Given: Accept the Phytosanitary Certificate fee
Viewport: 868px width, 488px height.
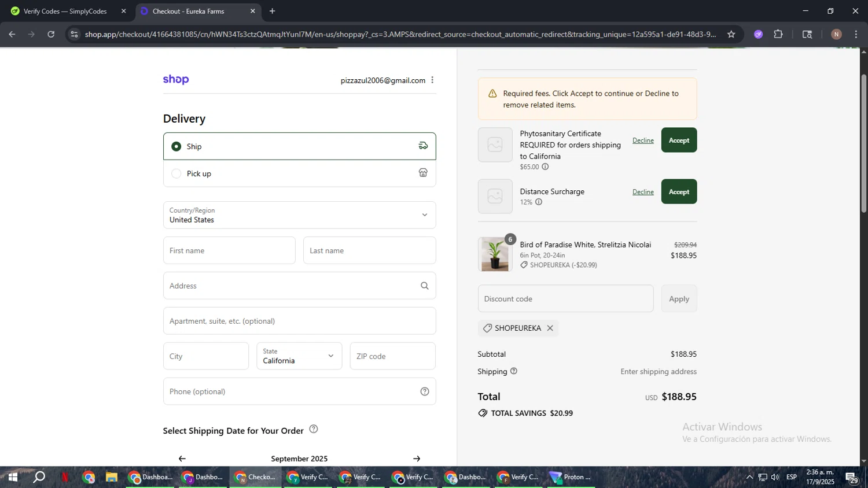Looking at the screenshot, I should point(679,140).
